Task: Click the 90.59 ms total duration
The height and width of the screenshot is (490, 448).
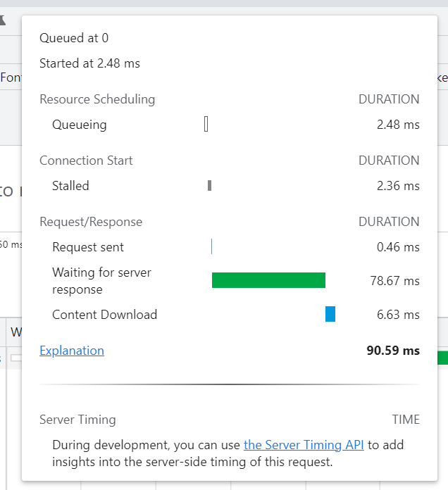Action: 392,351
